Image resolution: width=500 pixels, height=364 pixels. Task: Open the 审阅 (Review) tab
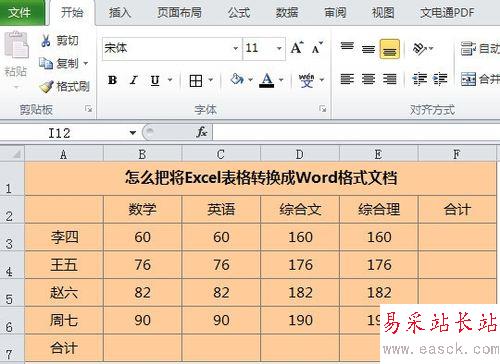[335, 13]
